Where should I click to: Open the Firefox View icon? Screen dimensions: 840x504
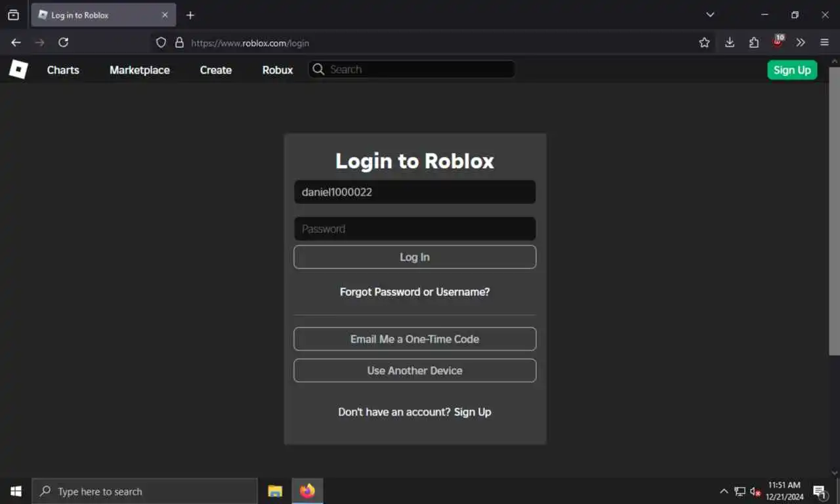click(13, 15)
